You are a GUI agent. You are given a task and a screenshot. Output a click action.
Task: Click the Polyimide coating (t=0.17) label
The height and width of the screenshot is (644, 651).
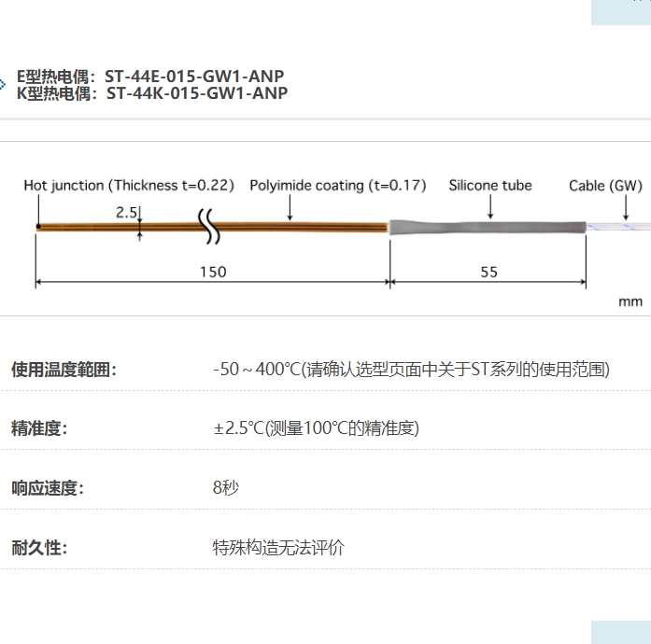pyautogui.click(x=338, y=186)
